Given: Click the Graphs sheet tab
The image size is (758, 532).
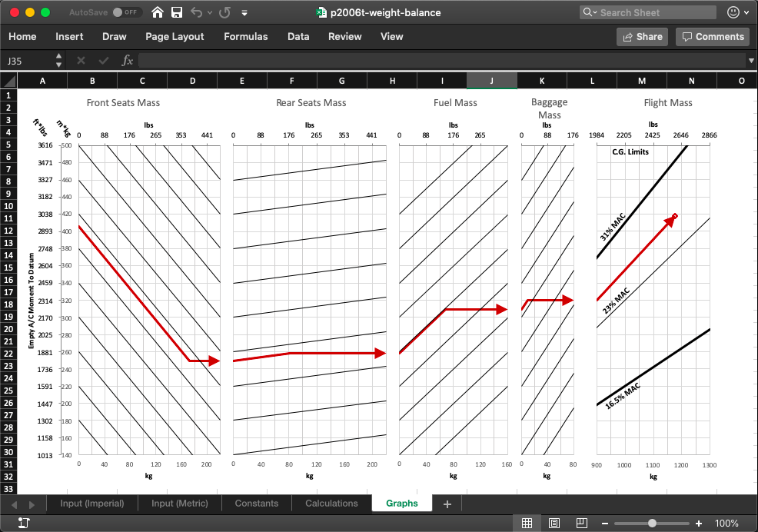Looking at the screenshot, I should coord(402,504).
